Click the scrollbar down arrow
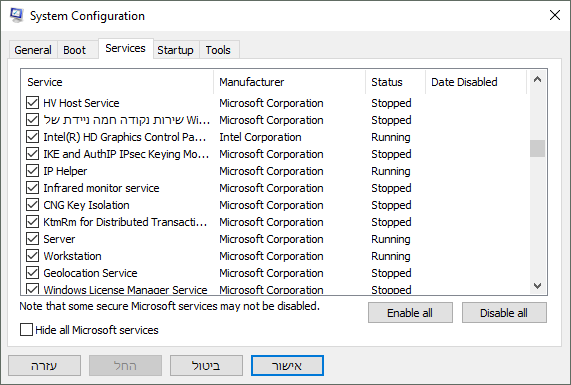 [537, 286]
